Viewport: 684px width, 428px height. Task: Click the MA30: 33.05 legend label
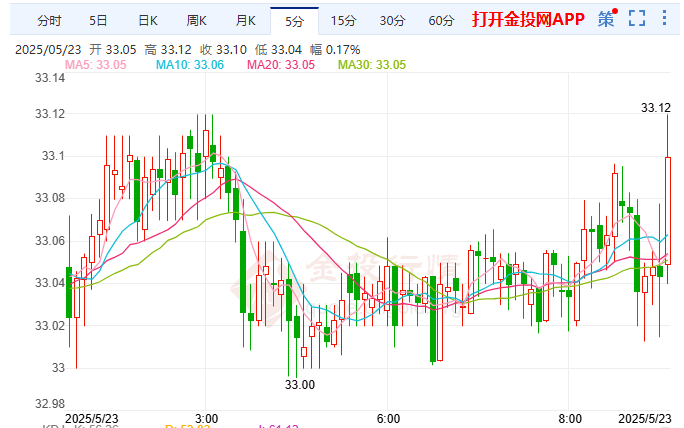click(372, 65)
